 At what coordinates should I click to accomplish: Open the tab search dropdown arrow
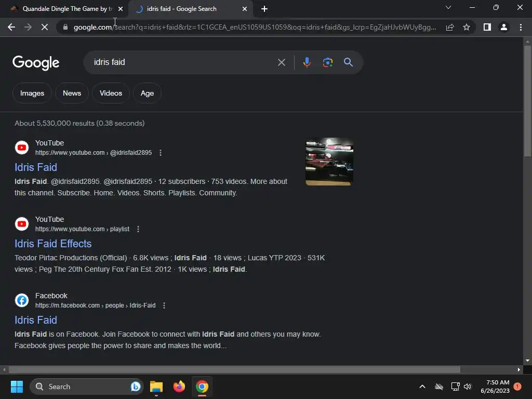click(x=448, y=7)
